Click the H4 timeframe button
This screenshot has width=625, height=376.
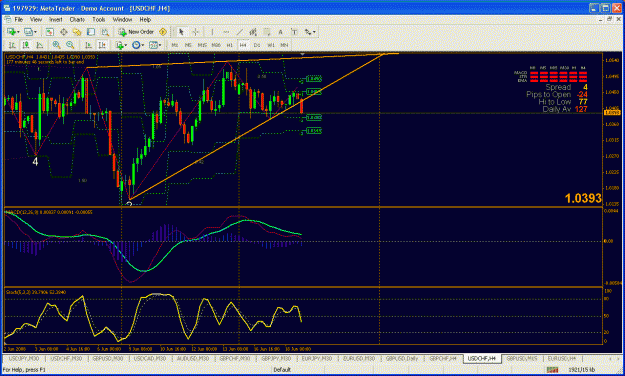tap(243, 45)
